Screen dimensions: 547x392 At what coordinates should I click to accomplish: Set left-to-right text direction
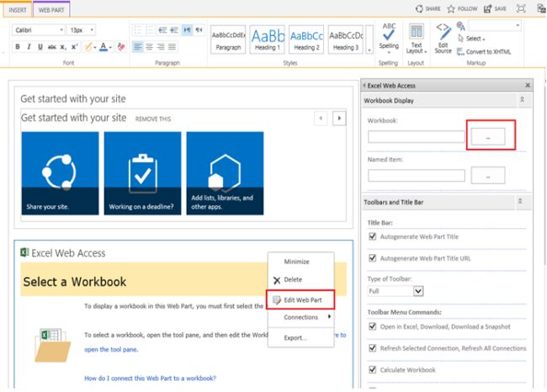coord(187,30)
